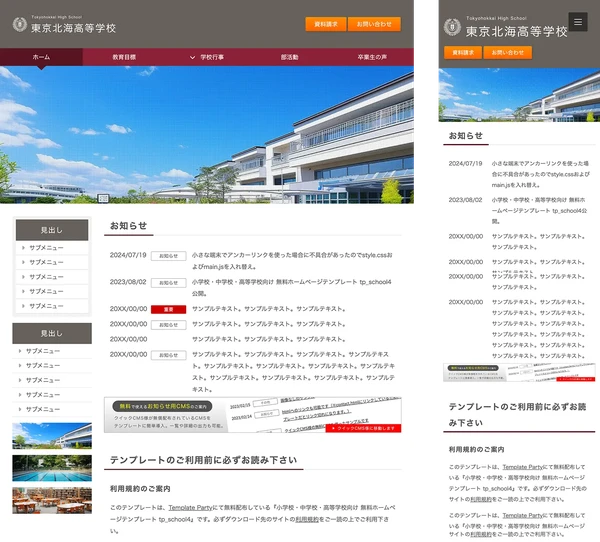Expand the 学校行事 dropdown chevron
The image size is (600, 542).
click(x=192, y=57)
